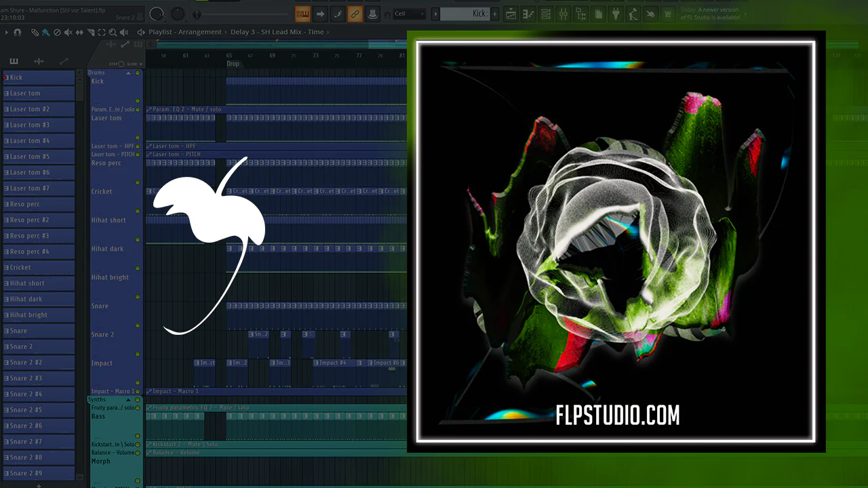The image size is (868, 488).
Task: Open the Delay 3 - SH Lead Mix breadcrumb
Action: (x=277, y=32)
